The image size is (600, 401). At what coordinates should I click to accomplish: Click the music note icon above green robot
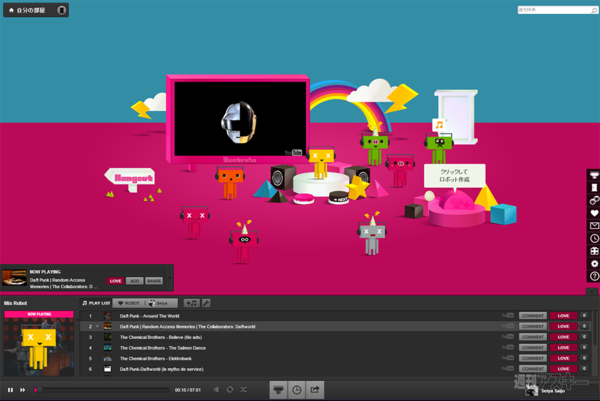tap(439, 125)
